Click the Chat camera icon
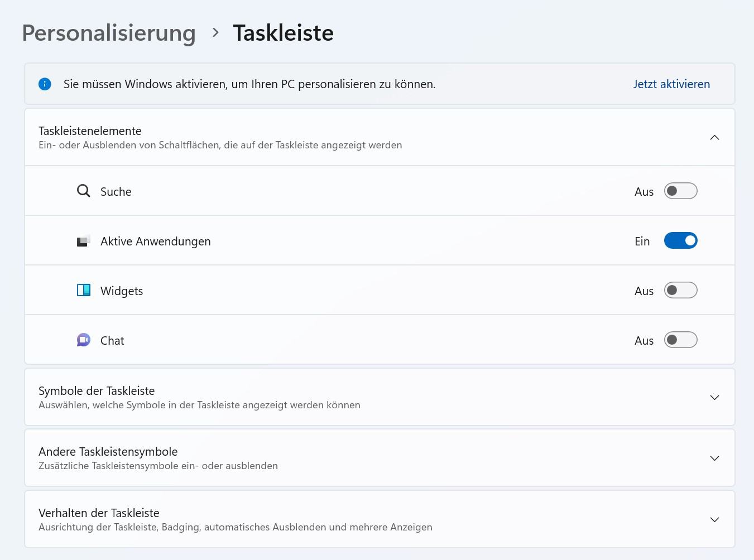Screen dimensions: 754x560 (83, 340)
